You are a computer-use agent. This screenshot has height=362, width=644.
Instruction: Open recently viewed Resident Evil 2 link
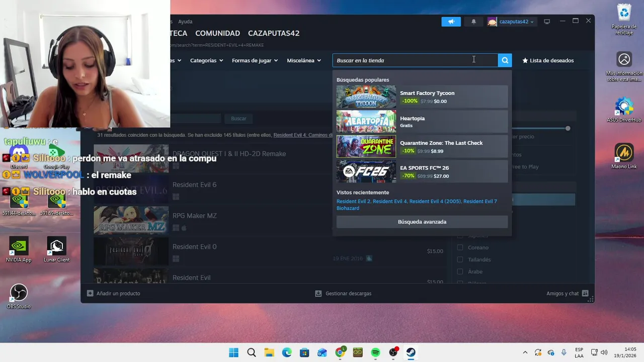[353, 201]
